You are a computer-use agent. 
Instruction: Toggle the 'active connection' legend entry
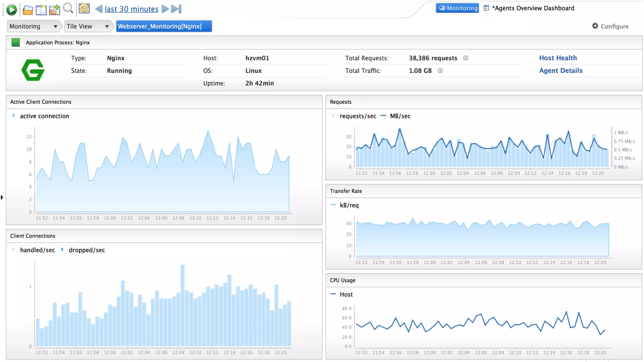[x=41, y=116]
